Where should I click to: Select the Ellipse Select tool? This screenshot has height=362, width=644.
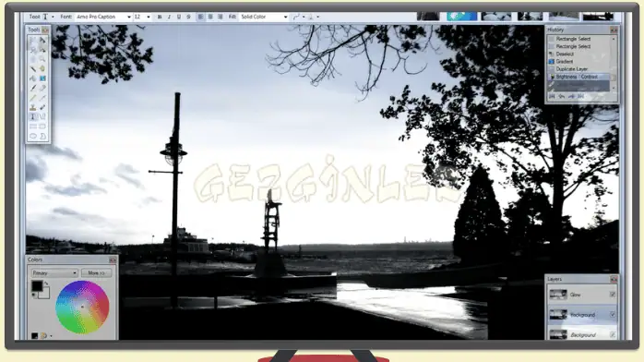pos(33,59)
